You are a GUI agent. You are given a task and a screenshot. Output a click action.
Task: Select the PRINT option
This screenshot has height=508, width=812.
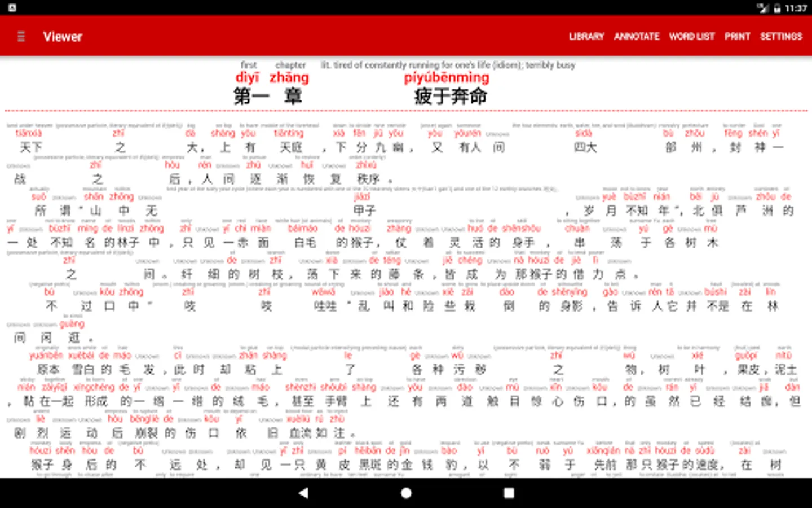(x=738, y=36)
